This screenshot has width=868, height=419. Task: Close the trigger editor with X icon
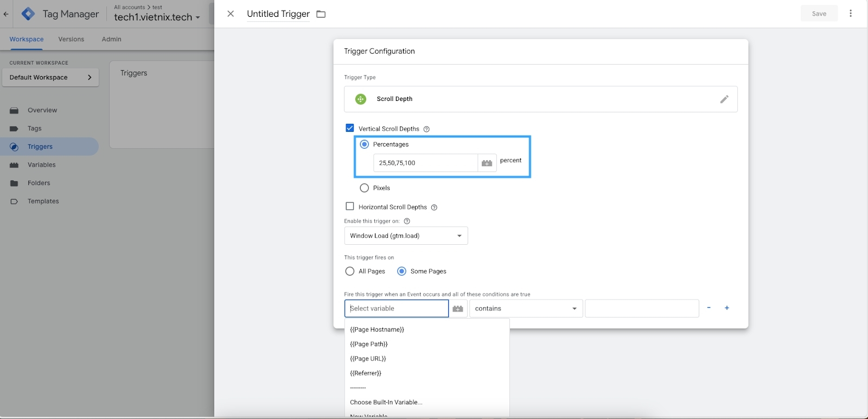click(231, 14)
